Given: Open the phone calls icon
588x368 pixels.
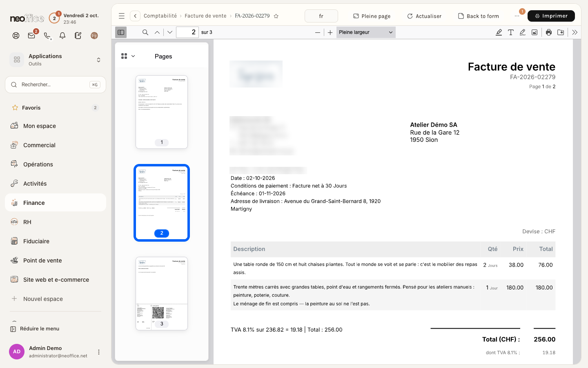Looking at the screenshot, I should (47, 36).
